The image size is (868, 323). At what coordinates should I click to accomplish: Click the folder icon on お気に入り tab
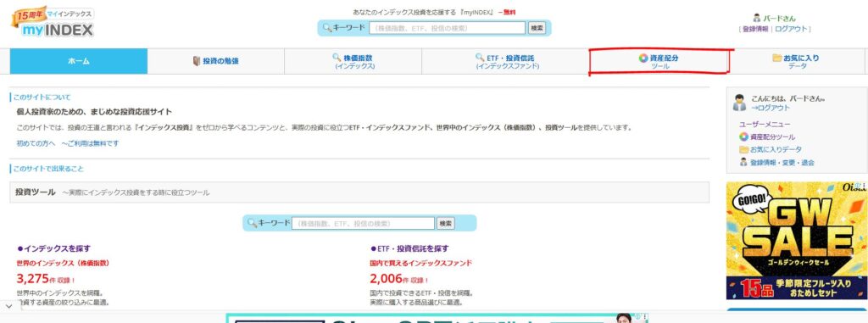pyautogui.click(x=777, y=58)
